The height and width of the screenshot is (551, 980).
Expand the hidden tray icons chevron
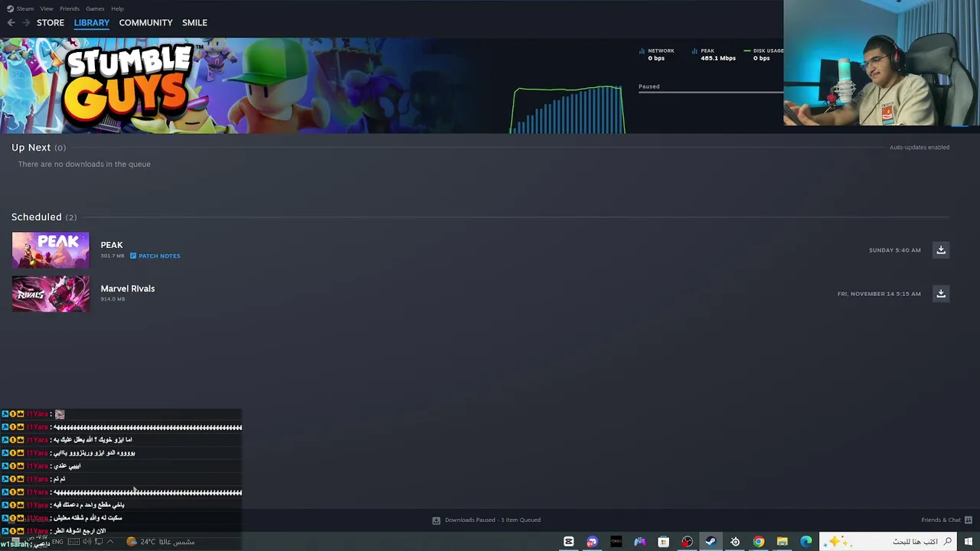point(109,542)
